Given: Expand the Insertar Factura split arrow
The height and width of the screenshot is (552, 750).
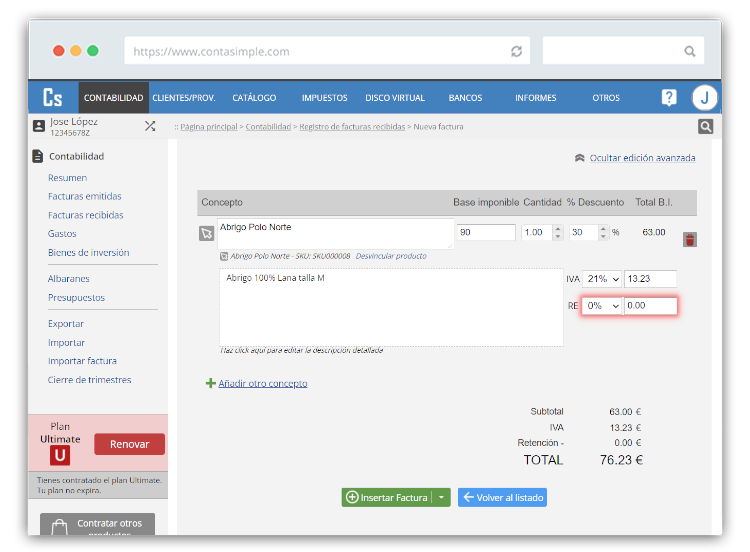Looking at the screenshot, I should pos(441,498).
